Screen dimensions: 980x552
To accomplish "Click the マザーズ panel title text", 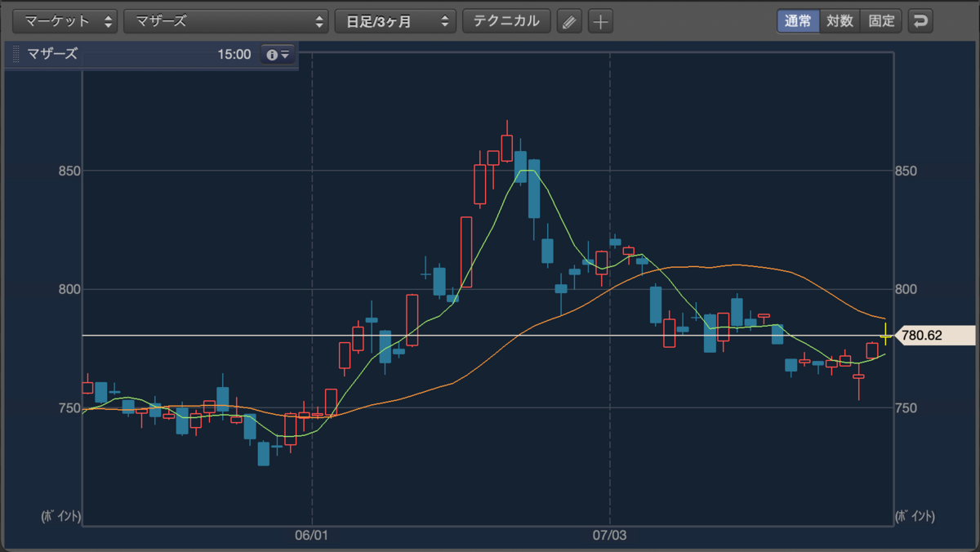I will (x=52, y=55).
